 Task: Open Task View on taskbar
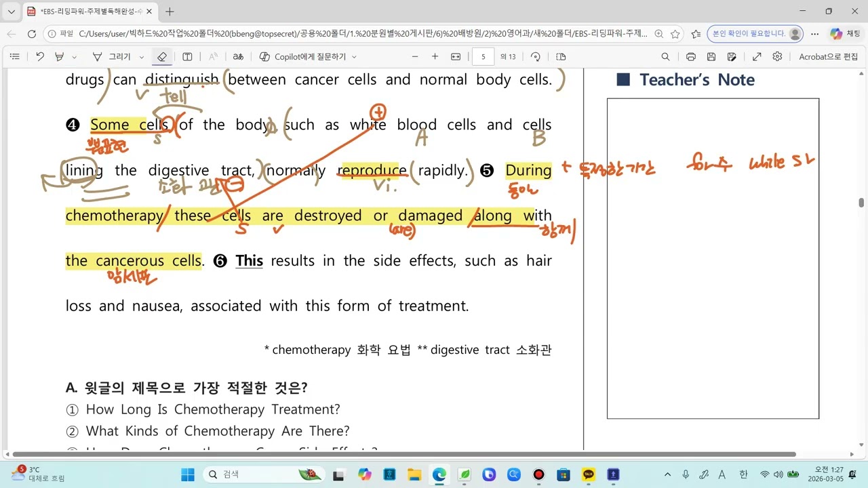point(340,474)
